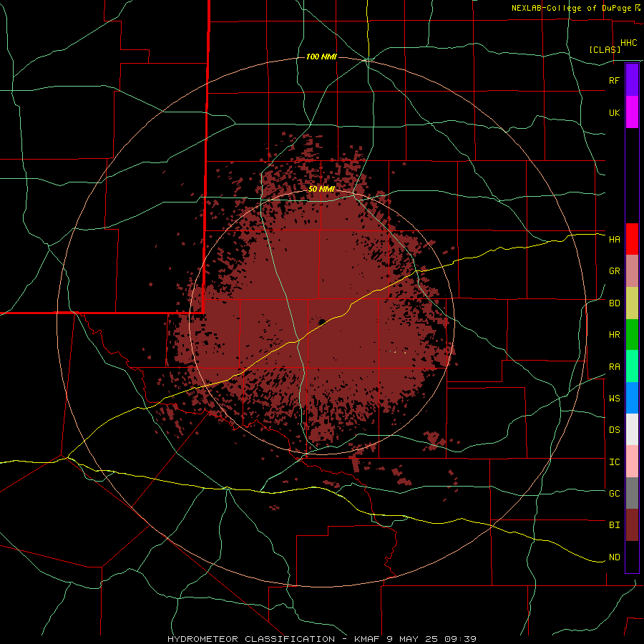Click the '50 NMI' range ring label
Viewport: 644px width, 644px height.
pyautogui.click(x=321, y=190)
